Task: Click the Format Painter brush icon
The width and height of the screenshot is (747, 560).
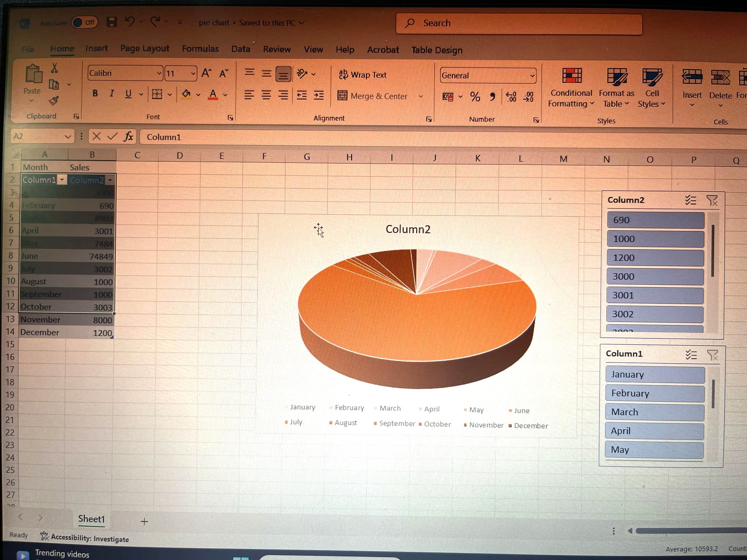Action: point(54,101)
